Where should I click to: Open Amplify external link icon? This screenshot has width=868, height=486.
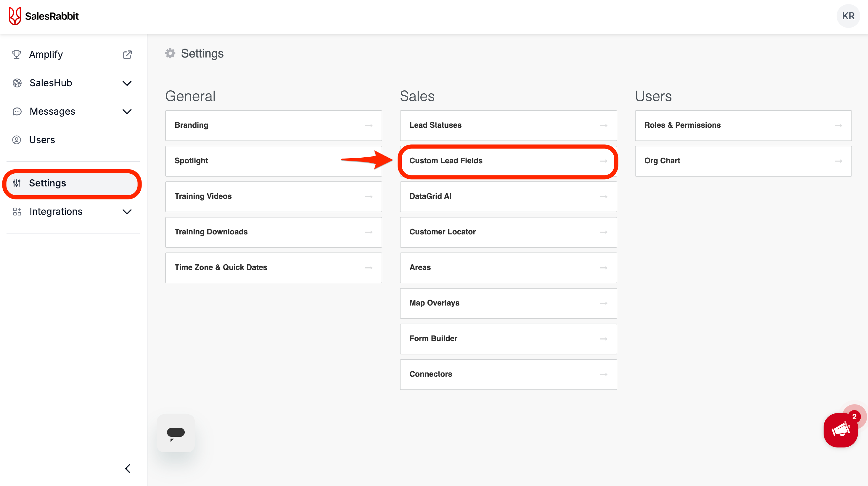(127, 55)
